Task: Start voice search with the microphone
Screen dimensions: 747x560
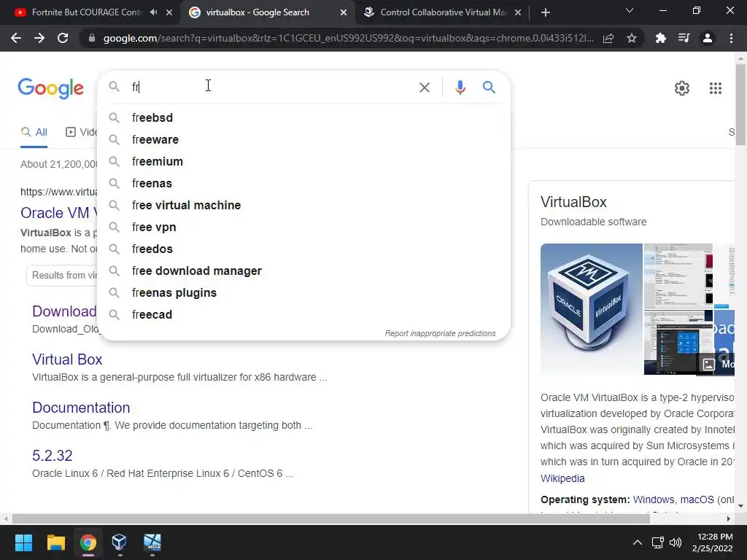Action: click(x=460, y=87)
